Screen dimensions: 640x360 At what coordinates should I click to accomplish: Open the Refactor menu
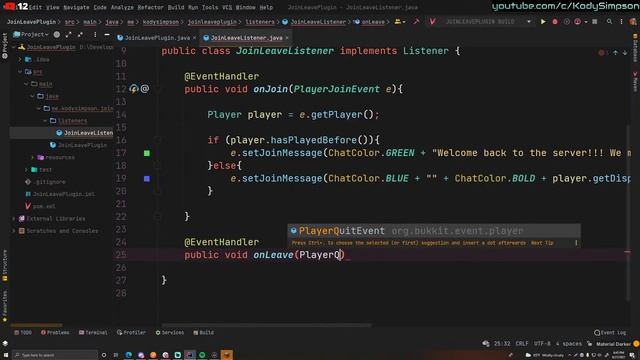(x=150, y=7)
